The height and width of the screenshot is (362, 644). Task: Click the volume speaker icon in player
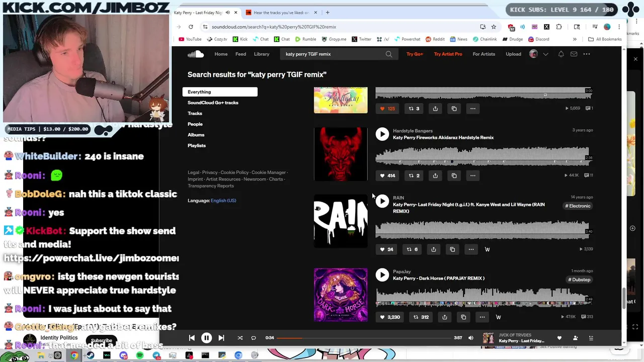[470, 338]
